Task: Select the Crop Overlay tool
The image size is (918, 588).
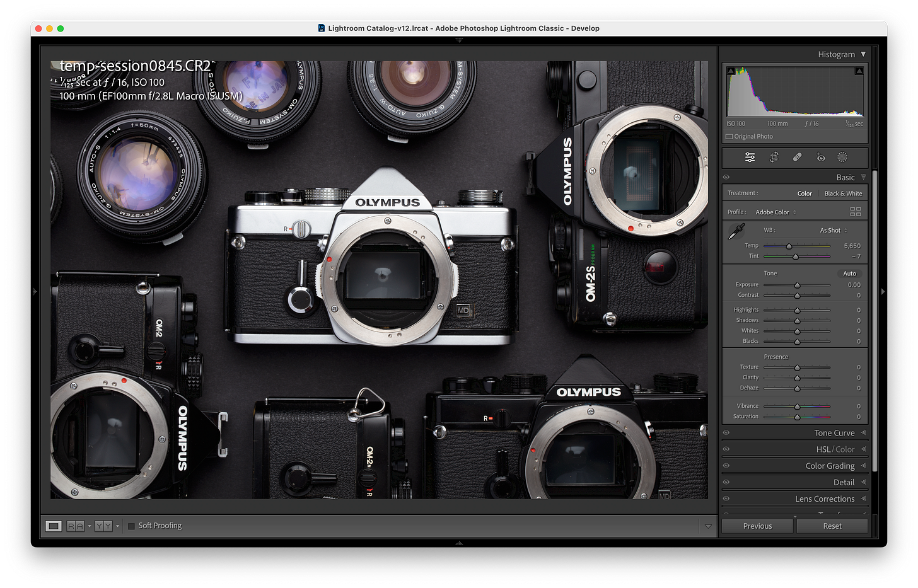Action: (x=774, y=157)
